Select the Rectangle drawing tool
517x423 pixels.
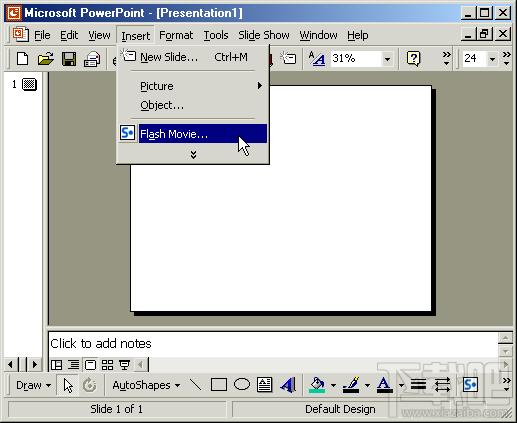click(219, 385)
